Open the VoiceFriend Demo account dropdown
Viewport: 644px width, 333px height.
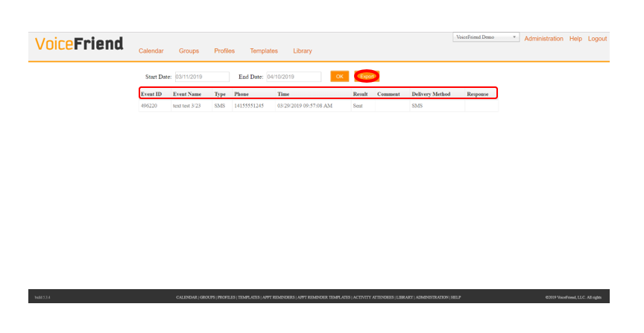pos(486,37)
